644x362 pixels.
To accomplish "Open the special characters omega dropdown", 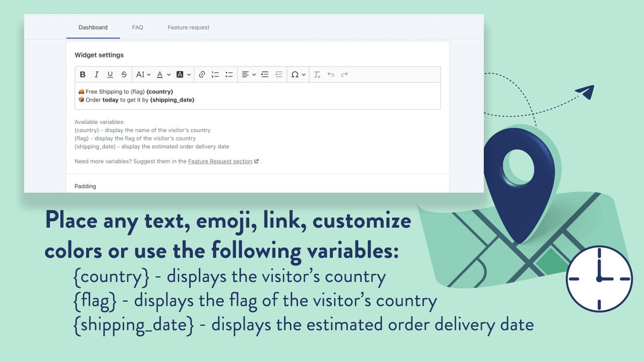I will tap(298, 74).
